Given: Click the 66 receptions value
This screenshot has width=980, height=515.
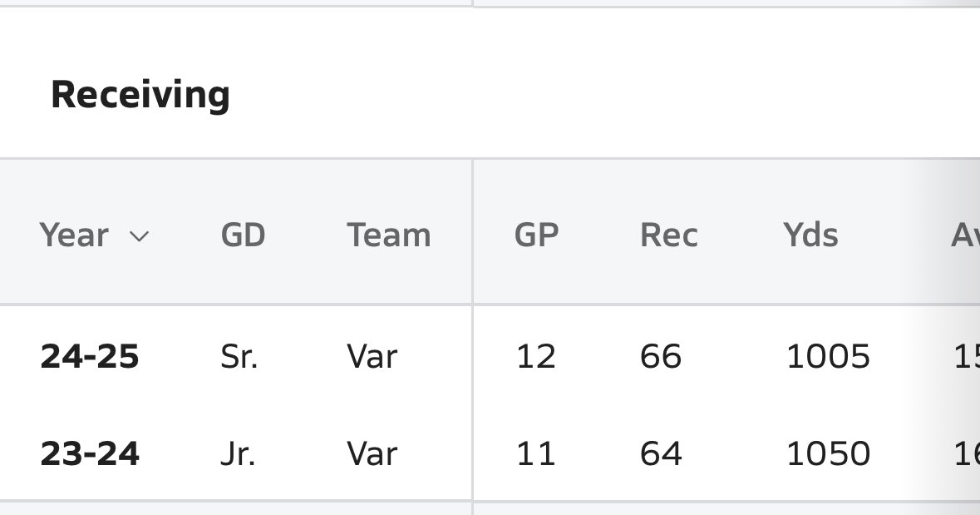Looking at the screenshot, I should tap(661, 357).
